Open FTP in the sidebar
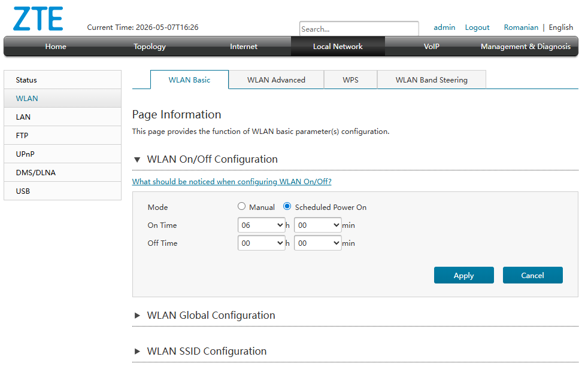The image size is (588, 369). [63, 136]
